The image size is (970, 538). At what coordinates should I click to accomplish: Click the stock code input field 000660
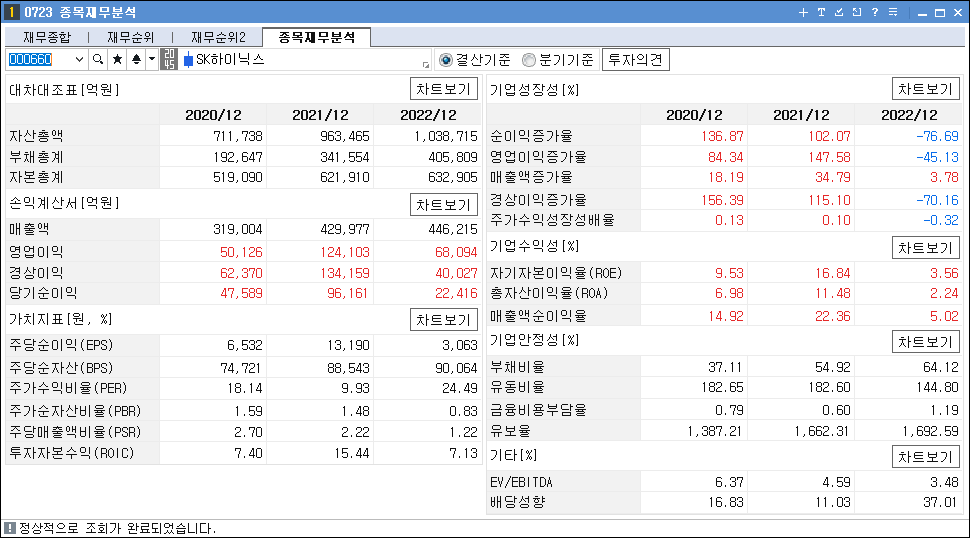40,59
